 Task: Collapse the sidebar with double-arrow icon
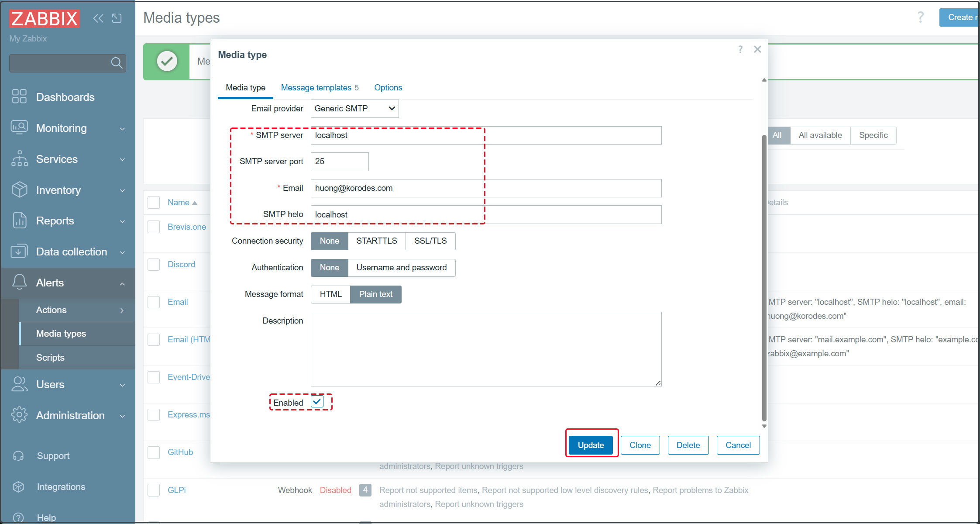tap(98, 18)
